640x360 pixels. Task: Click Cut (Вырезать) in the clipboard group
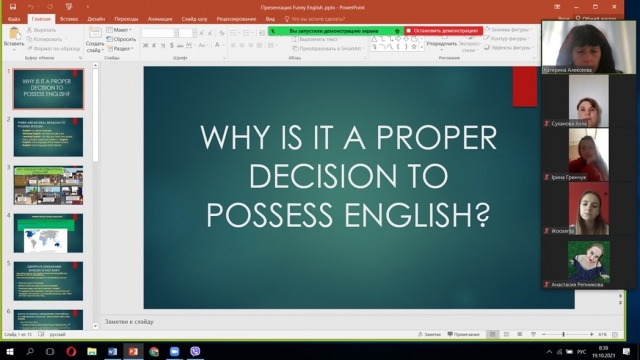(x=41, y=30)
